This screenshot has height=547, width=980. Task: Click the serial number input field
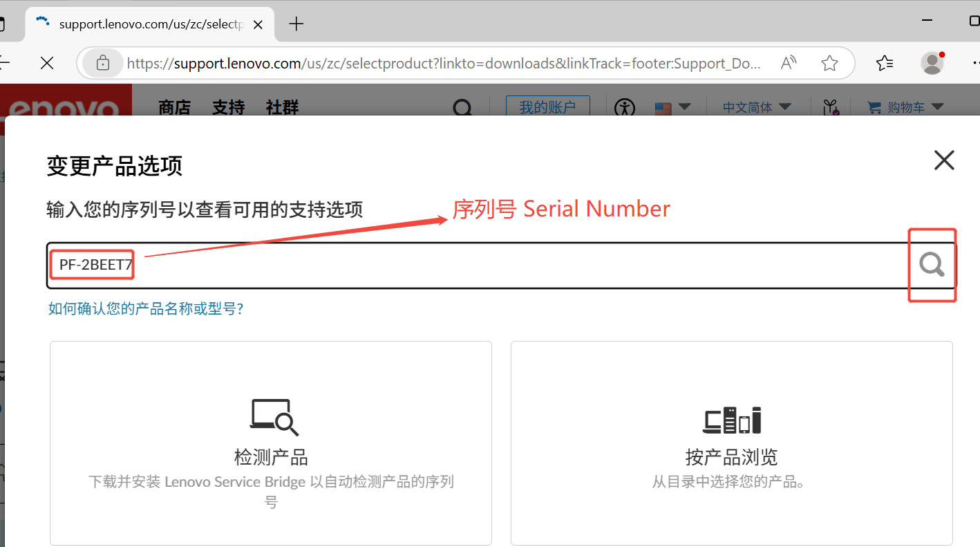(502, 265)
